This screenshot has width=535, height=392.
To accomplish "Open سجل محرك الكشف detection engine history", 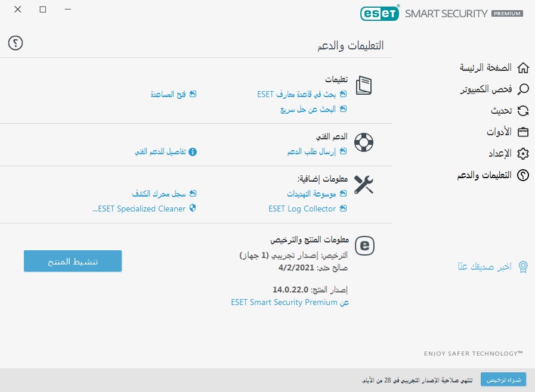I will pos(164,194).
